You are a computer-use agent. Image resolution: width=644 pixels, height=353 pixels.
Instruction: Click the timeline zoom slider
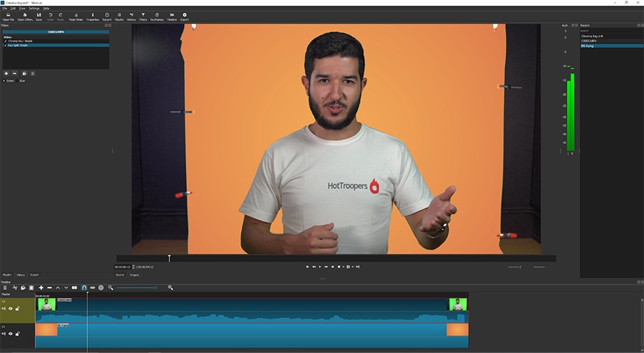136,288
